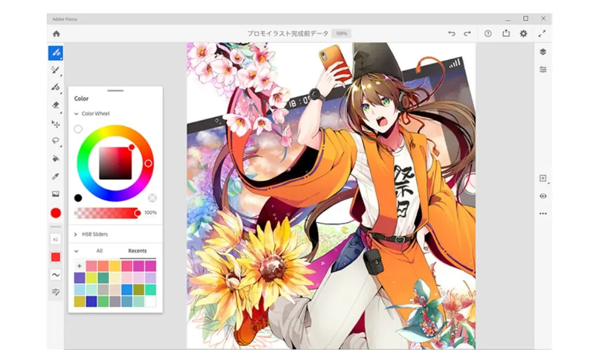Add new swatch with plus button
The width and height of the screenshot is (597, 364).
pyautogui.click(x=79, y=266)
